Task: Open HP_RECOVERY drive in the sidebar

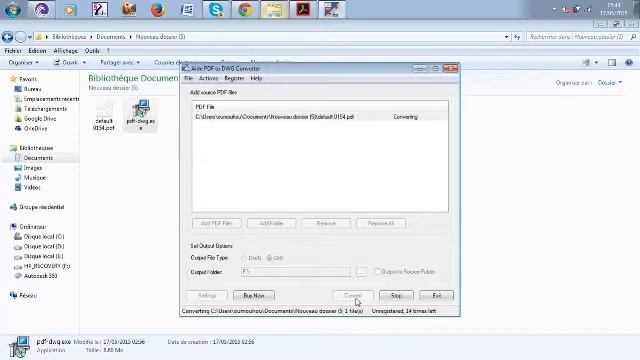Action: click(47, 266)
